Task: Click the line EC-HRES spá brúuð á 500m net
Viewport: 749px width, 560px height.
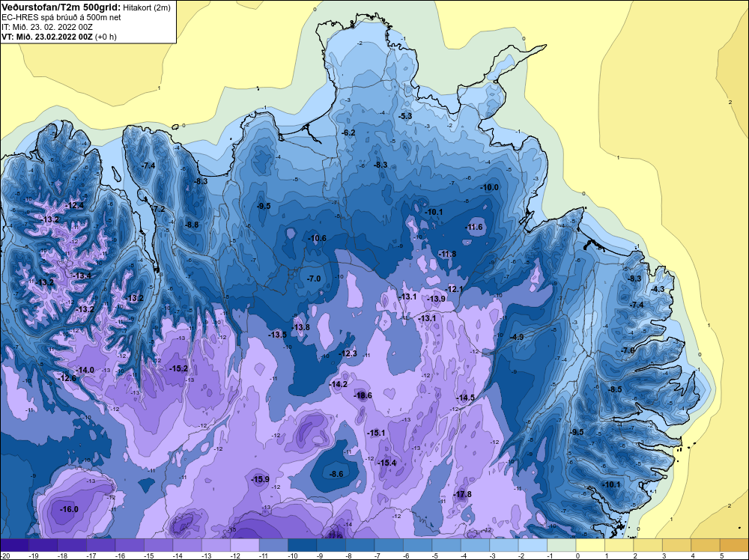Action: 61,17
